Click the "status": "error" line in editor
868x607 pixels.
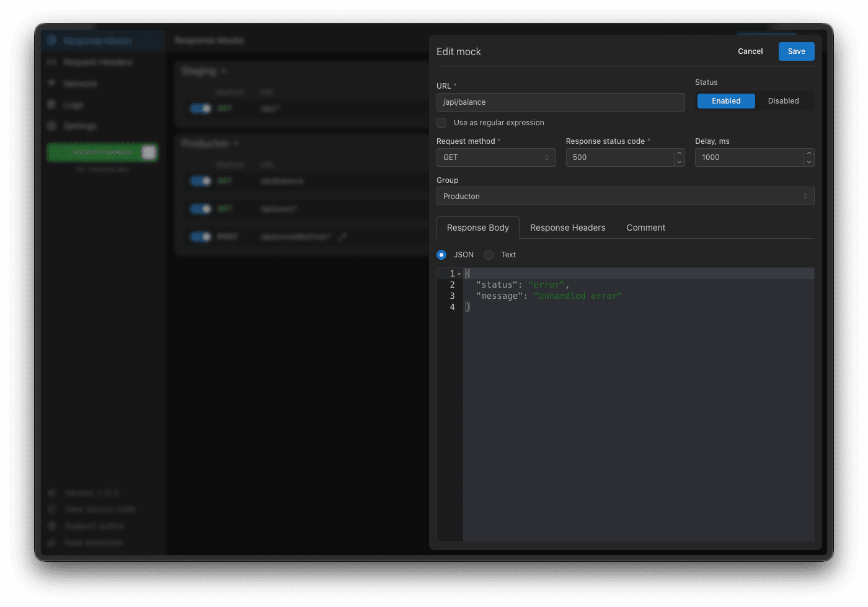point(523,285)
